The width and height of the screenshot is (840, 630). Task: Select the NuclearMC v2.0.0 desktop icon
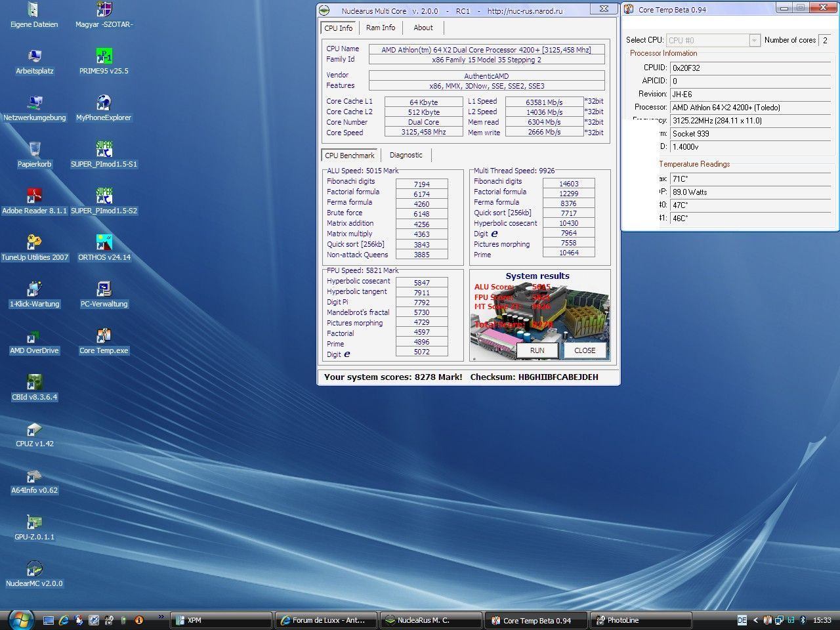pos(34,575)
